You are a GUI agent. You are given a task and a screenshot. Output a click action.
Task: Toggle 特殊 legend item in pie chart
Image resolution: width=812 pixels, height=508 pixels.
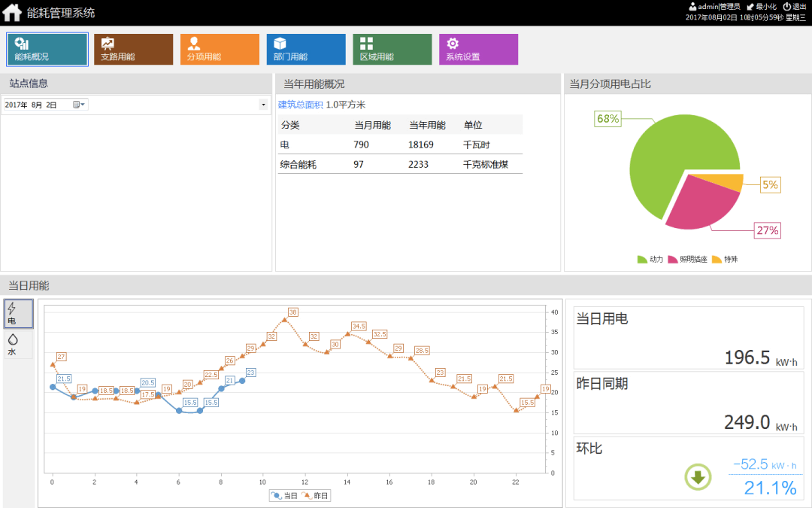click(725, 259)
